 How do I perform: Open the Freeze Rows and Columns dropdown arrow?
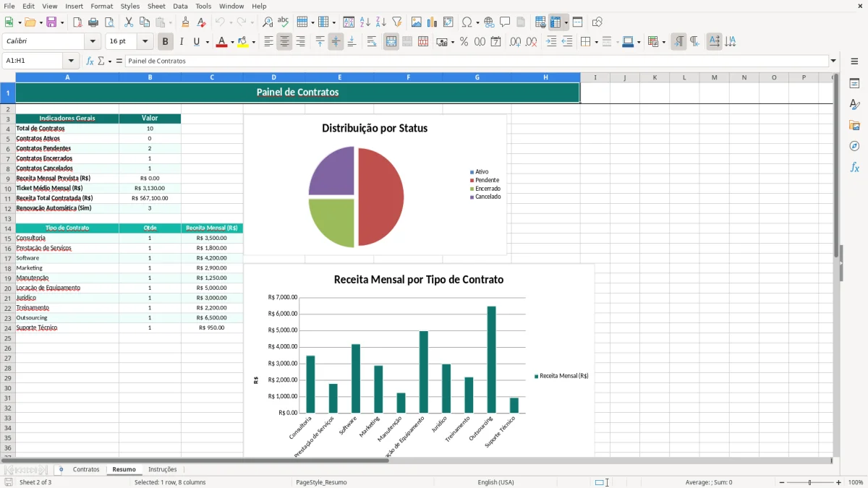pos(566,22)
